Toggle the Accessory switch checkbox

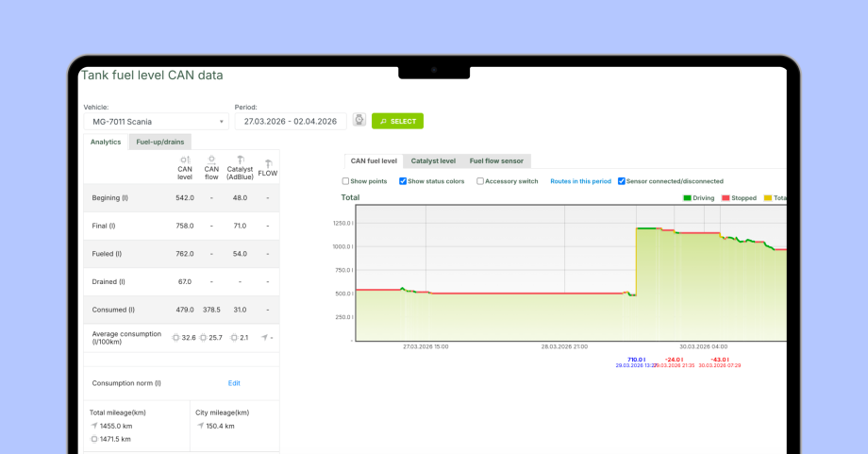(480, 181)
